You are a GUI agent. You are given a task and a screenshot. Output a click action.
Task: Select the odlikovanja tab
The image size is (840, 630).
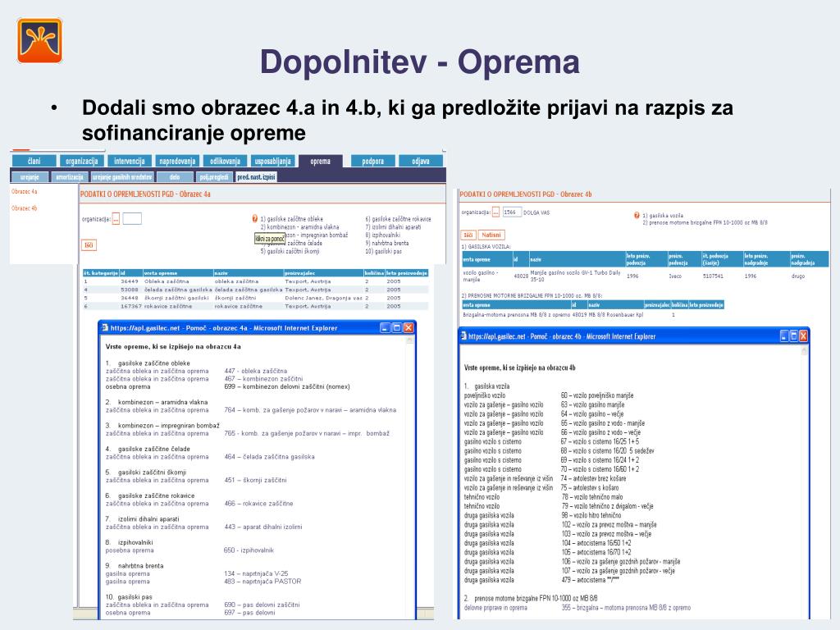coord(225,161)
